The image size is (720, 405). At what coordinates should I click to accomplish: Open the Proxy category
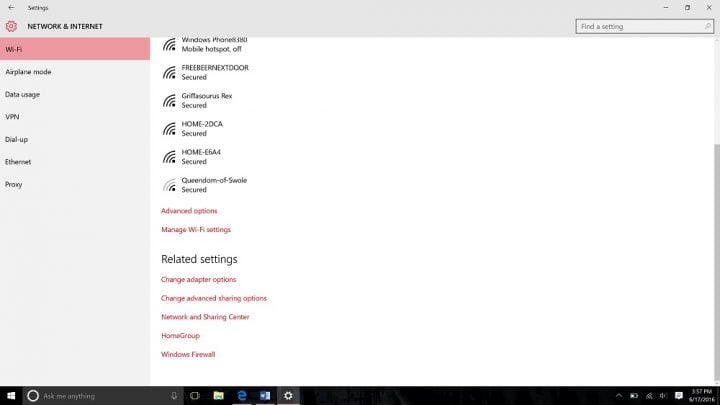click(75, 184)
